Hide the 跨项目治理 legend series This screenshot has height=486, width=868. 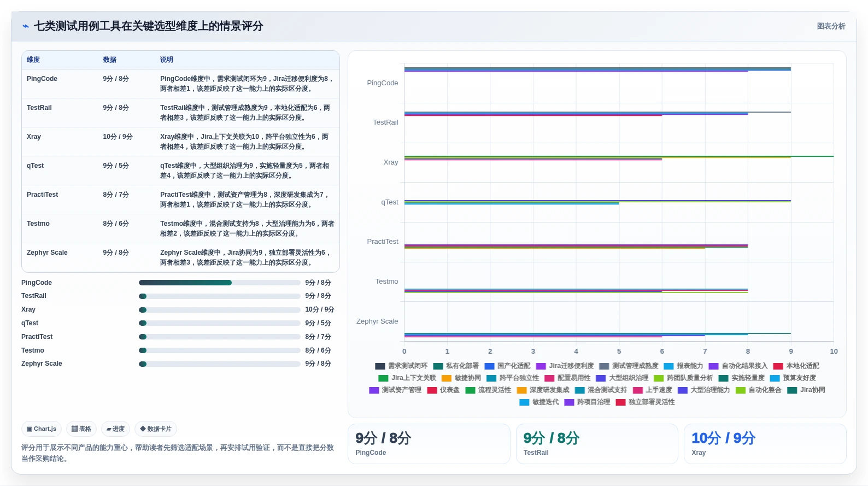(x=587, y=402)
